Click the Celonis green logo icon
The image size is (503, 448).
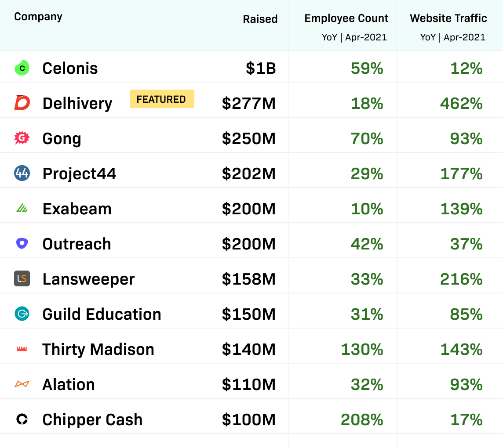[22, 68]
